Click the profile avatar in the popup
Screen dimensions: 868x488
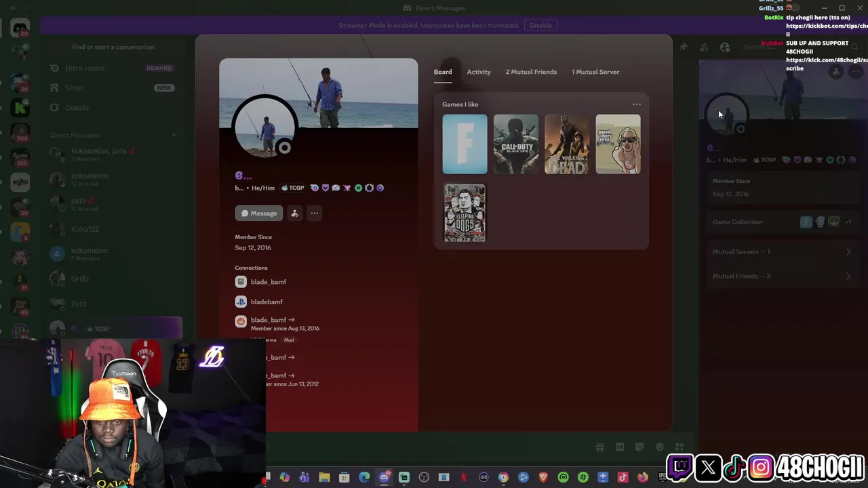[x=264, y=127]
